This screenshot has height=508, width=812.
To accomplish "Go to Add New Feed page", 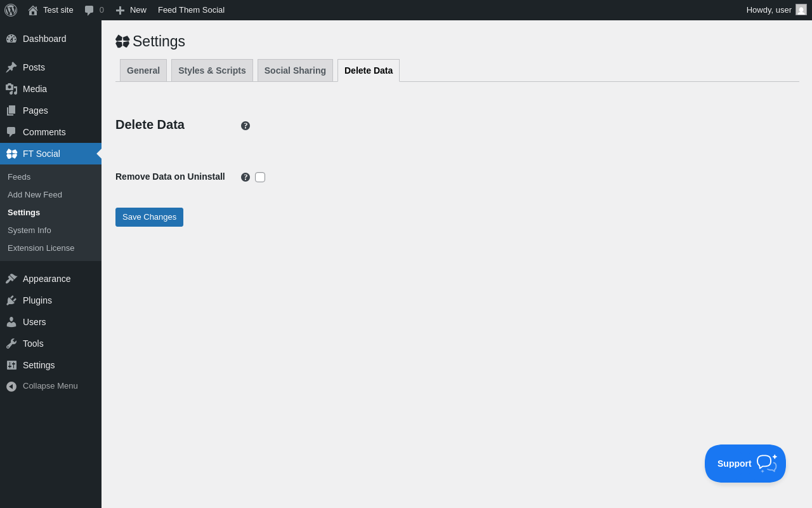I will tap(35, 195).
